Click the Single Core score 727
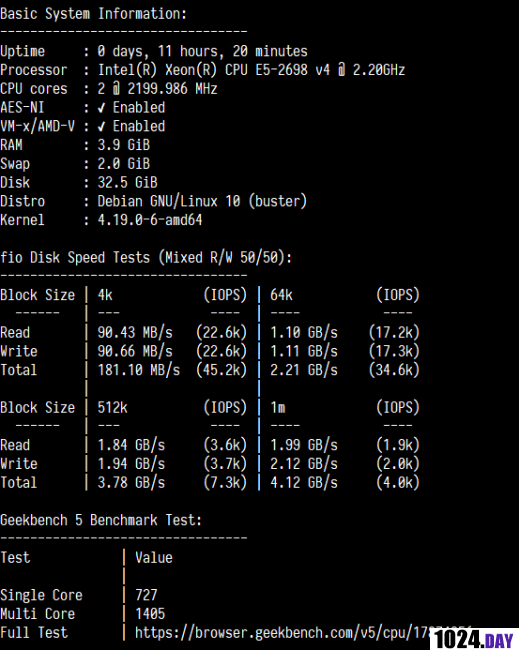The height and width of the screenshot is (650, 519). 146,595
